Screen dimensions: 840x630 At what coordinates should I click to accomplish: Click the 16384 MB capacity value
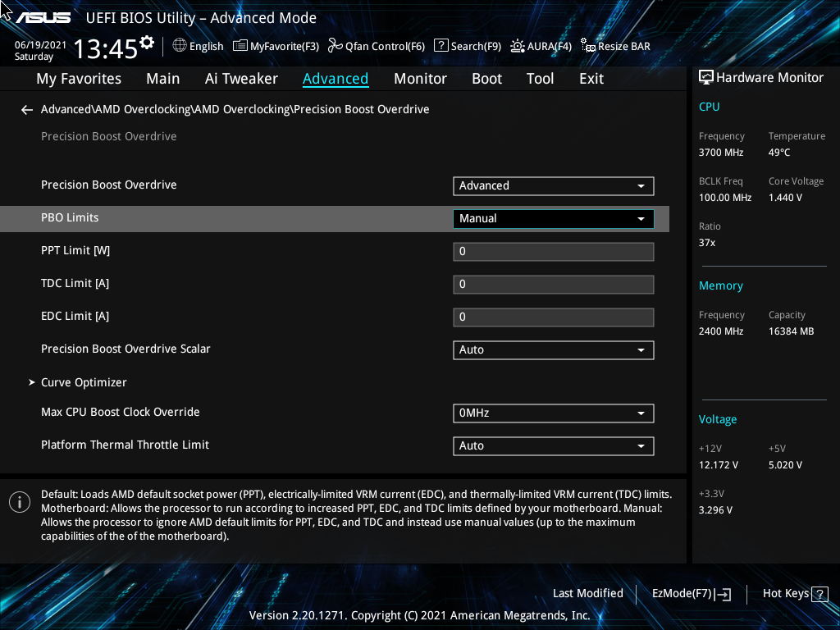[791, 331]
